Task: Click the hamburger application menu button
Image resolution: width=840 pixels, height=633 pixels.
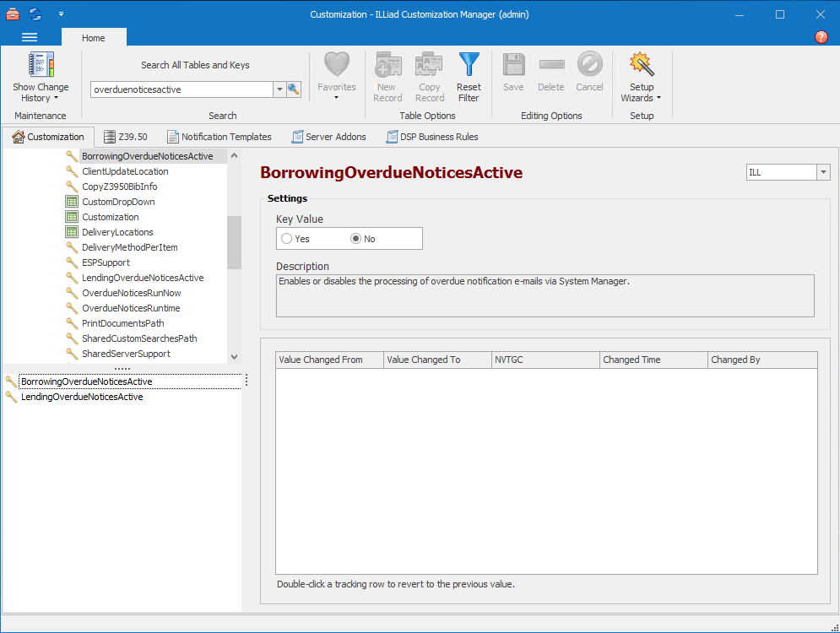Action: coord(30,37)
